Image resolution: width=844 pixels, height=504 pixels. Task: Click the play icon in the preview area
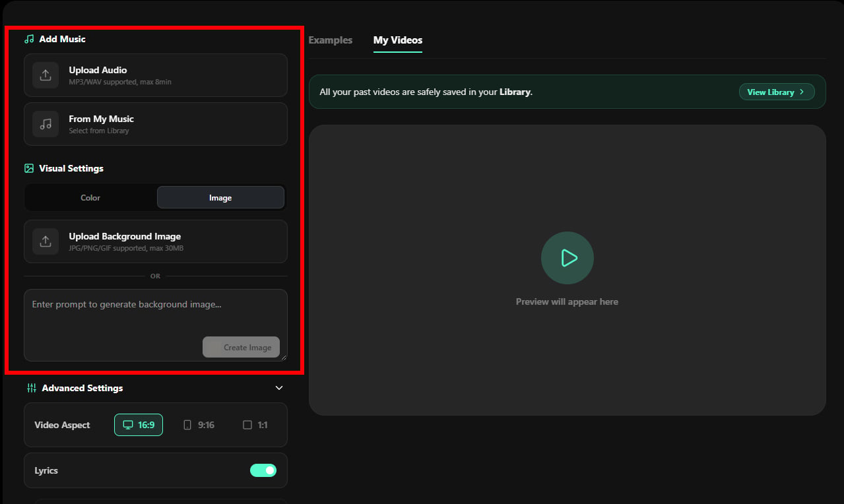click(x=568, y=258)
